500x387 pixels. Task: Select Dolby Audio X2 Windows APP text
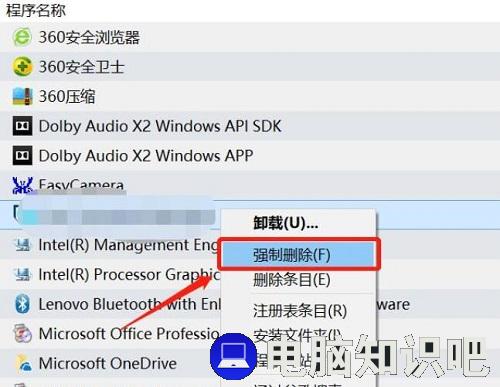[x=146, y=156]
